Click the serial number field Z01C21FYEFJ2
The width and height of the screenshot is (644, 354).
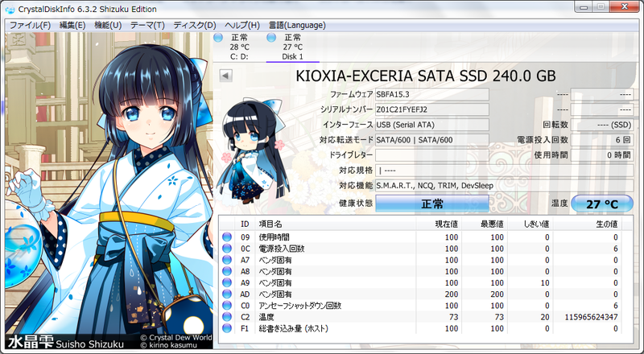tap(432, 109)
